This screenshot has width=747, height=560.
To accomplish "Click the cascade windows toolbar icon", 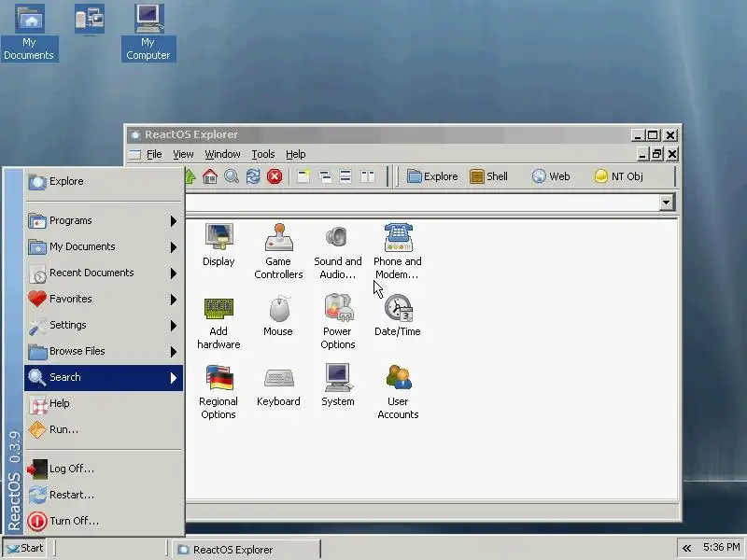I will pos(325,176).
